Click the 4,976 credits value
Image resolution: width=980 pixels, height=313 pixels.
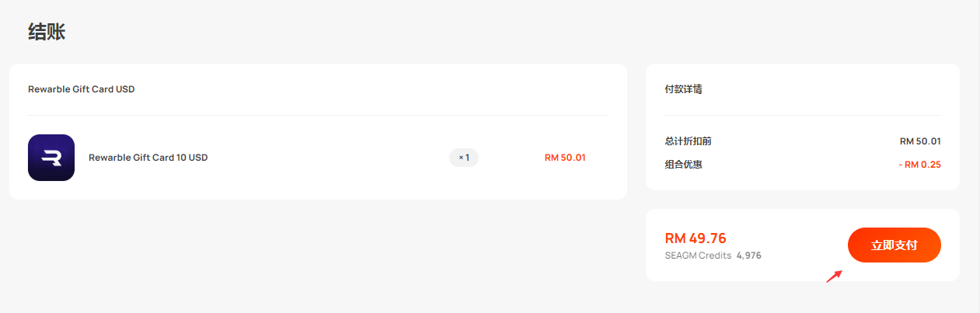748,255
